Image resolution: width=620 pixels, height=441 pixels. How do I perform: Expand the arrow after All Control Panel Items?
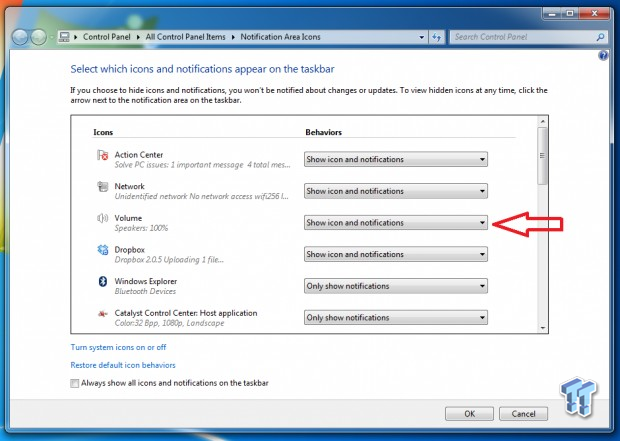coord(233,37)
